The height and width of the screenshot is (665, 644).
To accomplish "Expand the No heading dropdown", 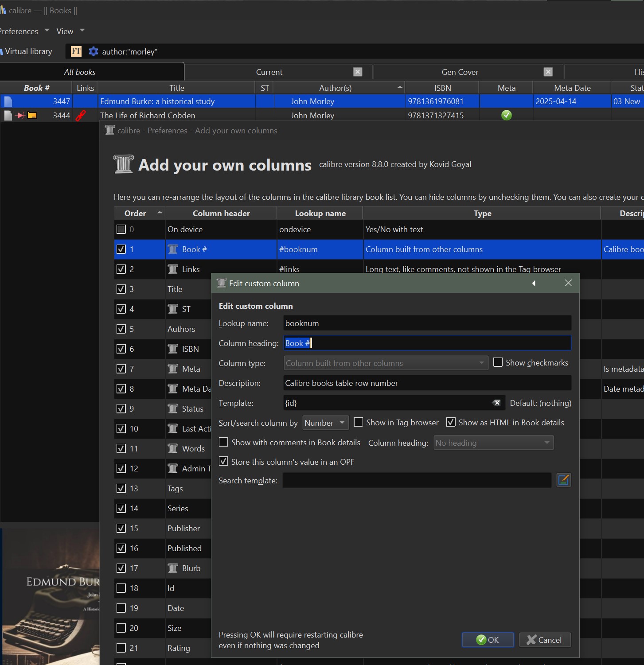I will [x=493, y=443].
